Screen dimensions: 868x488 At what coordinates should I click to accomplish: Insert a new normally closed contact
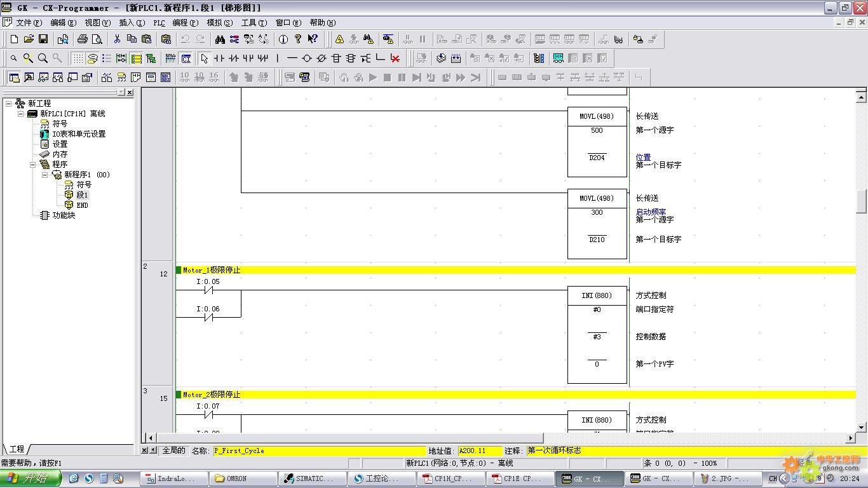point(234,58)
